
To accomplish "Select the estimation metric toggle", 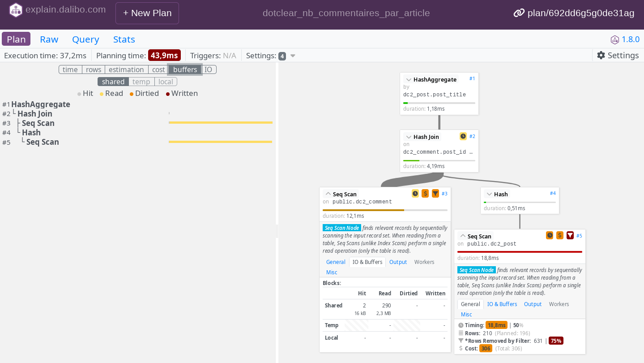I will point(127,69).
